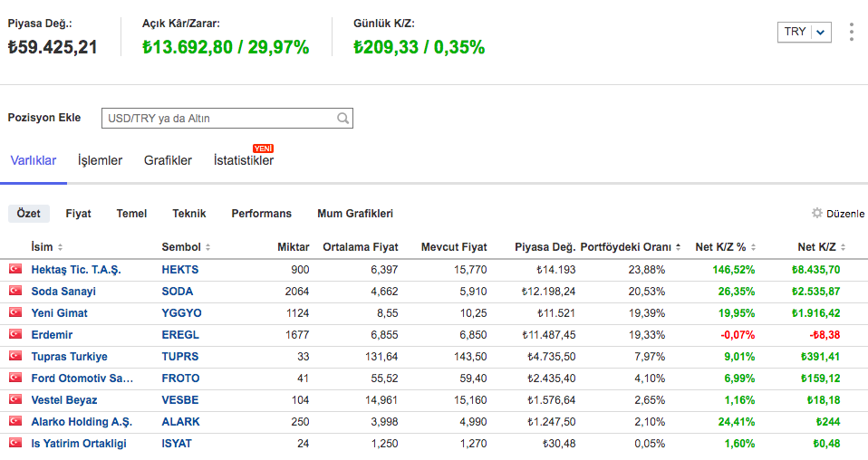This screenshot has width=868, height=460.
Task: Sort by İsim column arrows
Action: coord(60,247)
